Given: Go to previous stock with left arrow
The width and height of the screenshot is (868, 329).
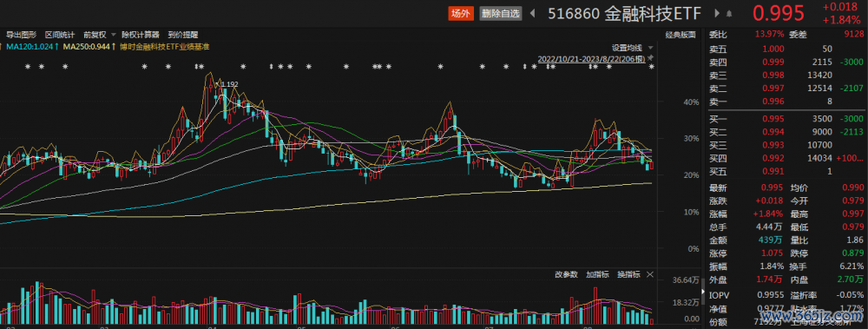Looking at the screenshot, I should click(533, 13).
